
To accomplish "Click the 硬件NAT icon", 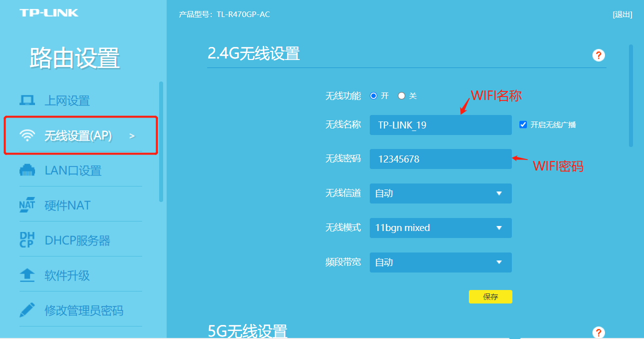I will pos(27,205).
